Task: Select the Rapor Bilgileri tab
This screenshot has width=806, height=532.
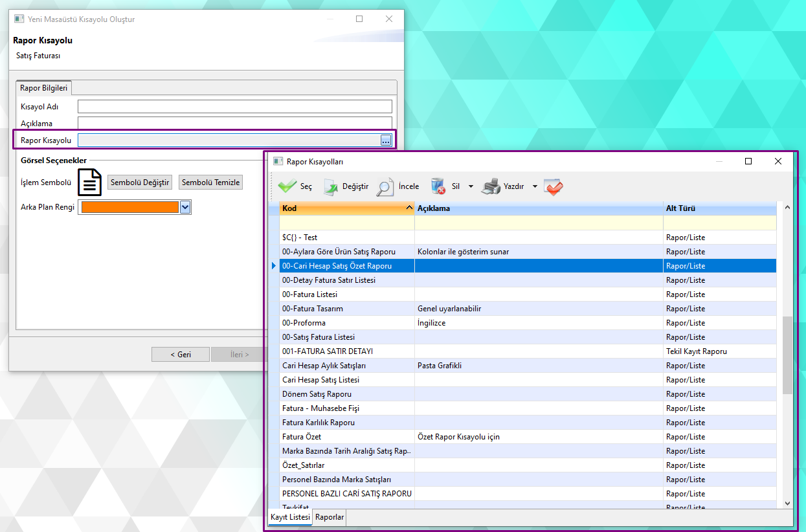Action: click(43, 88)
